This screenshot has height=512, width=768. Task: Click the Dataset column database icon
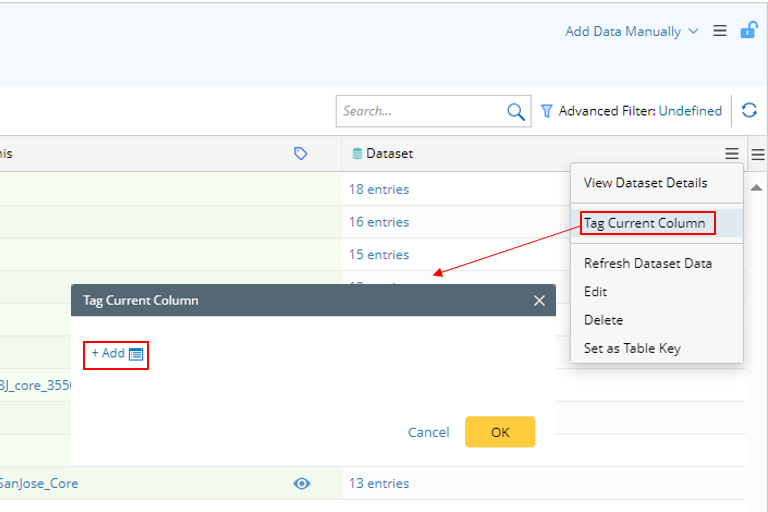(357, 153)
